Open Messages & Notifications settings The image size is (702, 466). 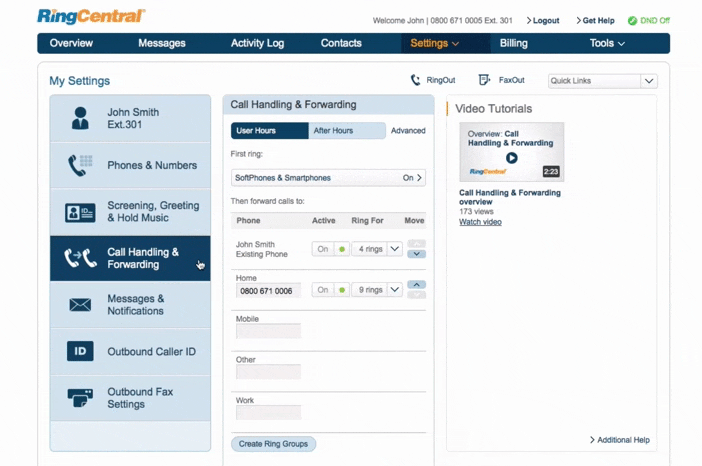pyautogui.click(x=130, y=305)
